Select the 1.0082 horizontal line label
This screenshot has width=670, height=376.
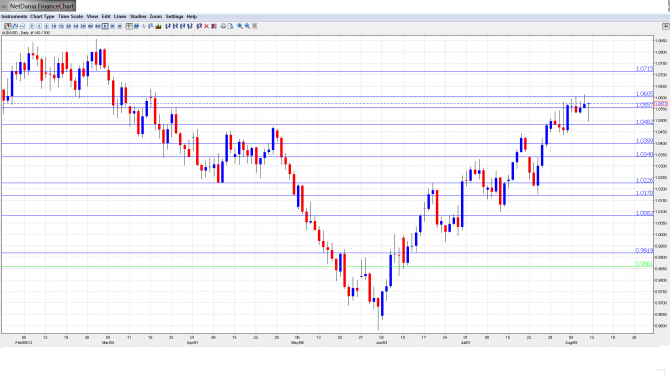[644, 213]
